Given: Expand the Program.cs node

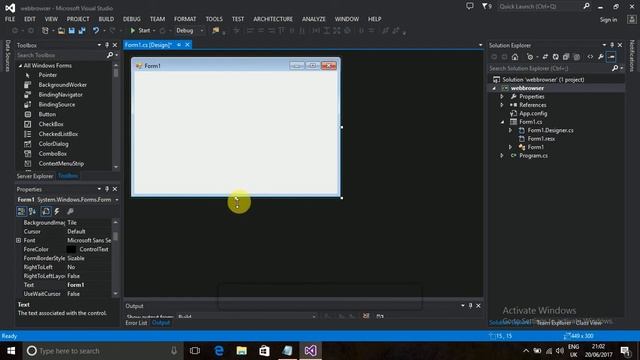Looking at the screenshot, I should [502, 156].
